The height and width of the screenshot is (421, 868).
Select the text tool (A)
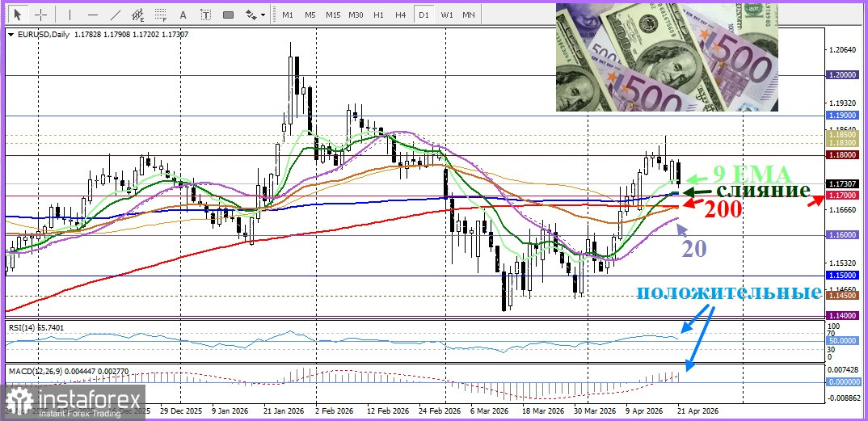pos(183,15)
